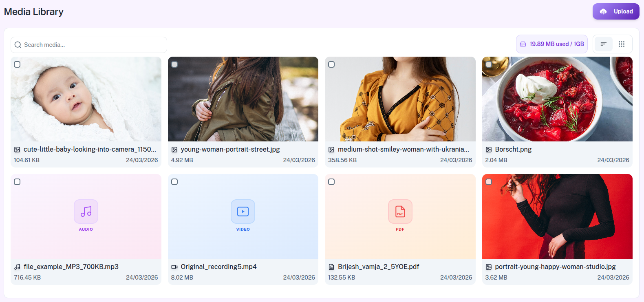Click the date under Borscht.png
Viewport: 644px width, 302px height.
click(613, 160)
